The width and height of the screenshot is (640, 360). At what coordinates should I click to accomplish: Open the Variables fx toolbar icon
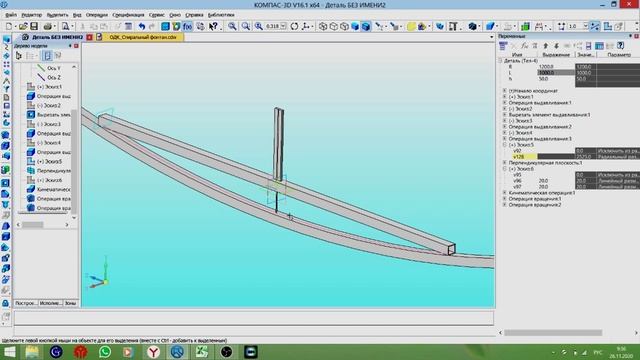(187, 26)
